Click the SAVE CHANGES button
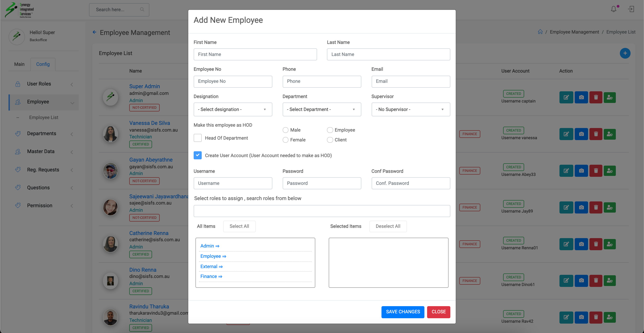644x333 pixels. point(402,312)
